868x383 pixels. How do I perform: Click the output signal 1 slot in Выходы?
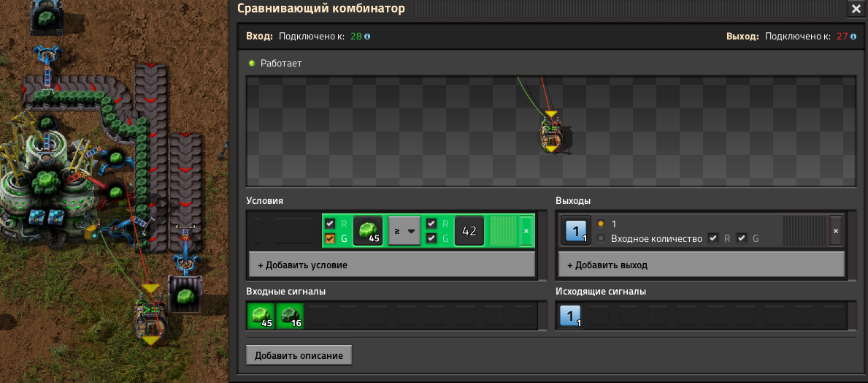(575, 230)
